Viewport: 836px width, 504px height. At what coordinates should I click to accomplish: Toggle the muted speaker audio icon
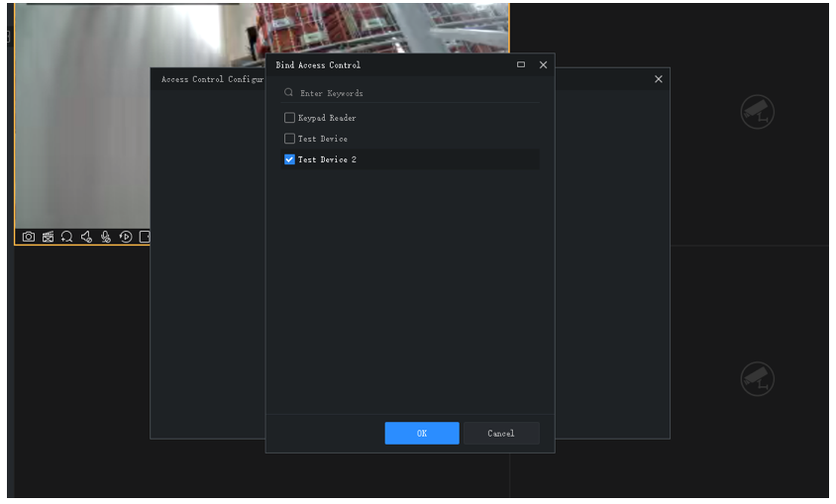coord(86,237)
